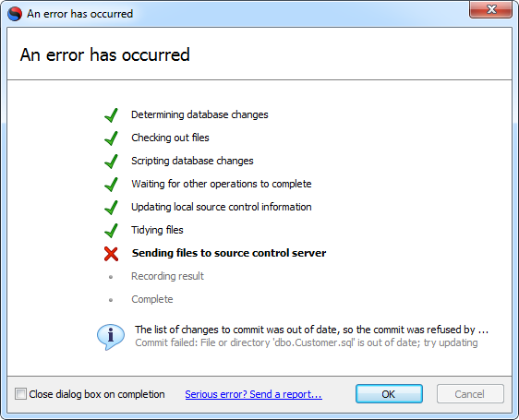Click the checkmark beside Checking out files
The image size is (519, 420).
(111, 138)
